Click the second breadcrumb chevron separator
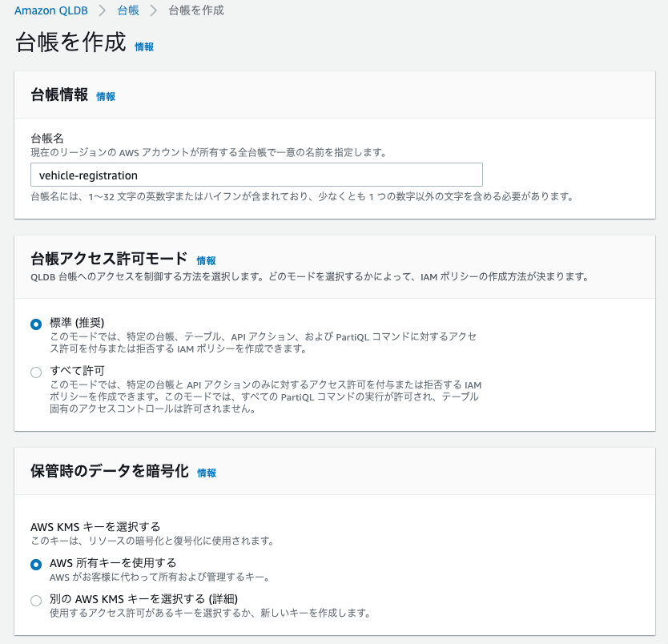Viewport: 668px width, 644px height. point(154,10)
